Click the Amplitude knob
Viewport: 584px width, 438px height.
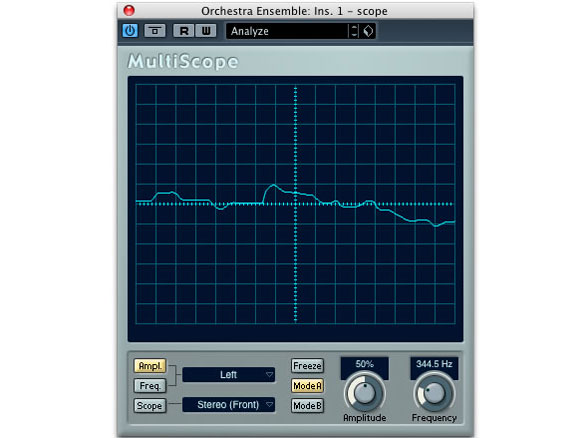pyautogui.click(x=365, y=393)
